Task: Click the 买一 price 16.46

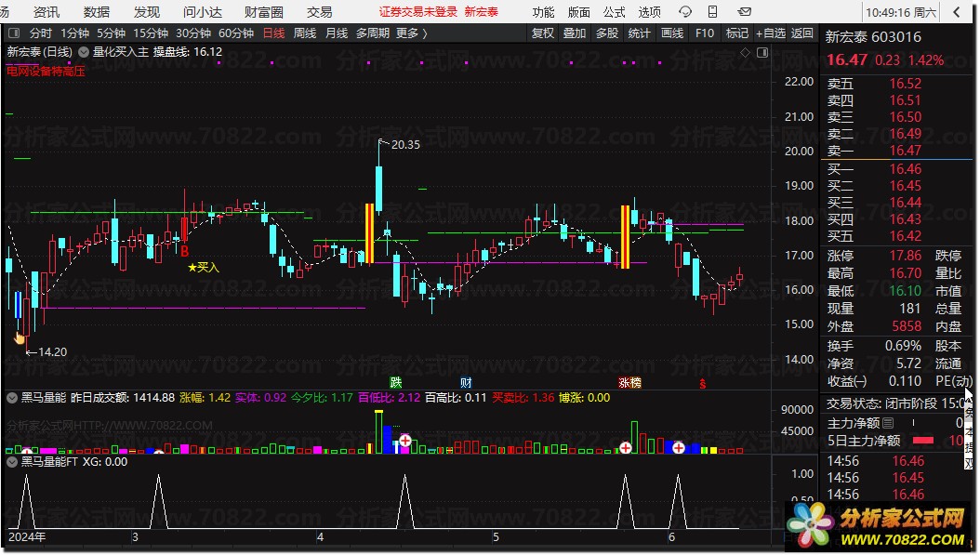Action: pos(905,169)
